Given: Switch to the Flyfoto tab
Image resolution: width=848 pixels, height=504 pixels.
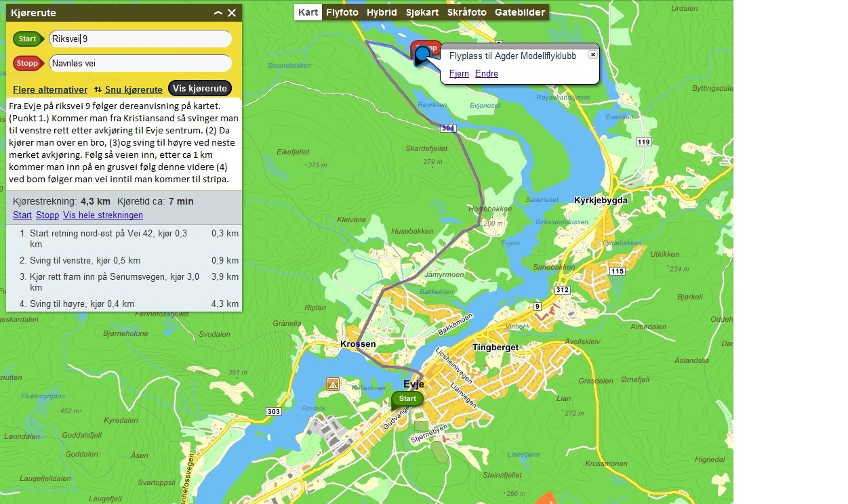Looking at the screenshot, I should 342,12.
